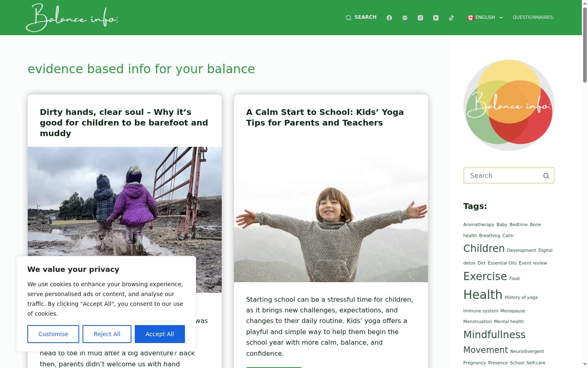Select the Baby tag

pos(502,224)
